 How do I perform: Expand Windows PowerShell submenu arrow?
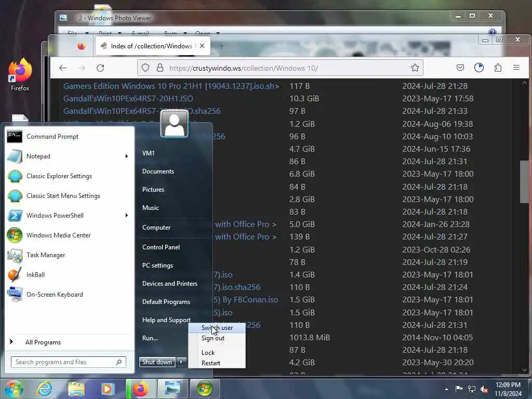coord(127,216)
